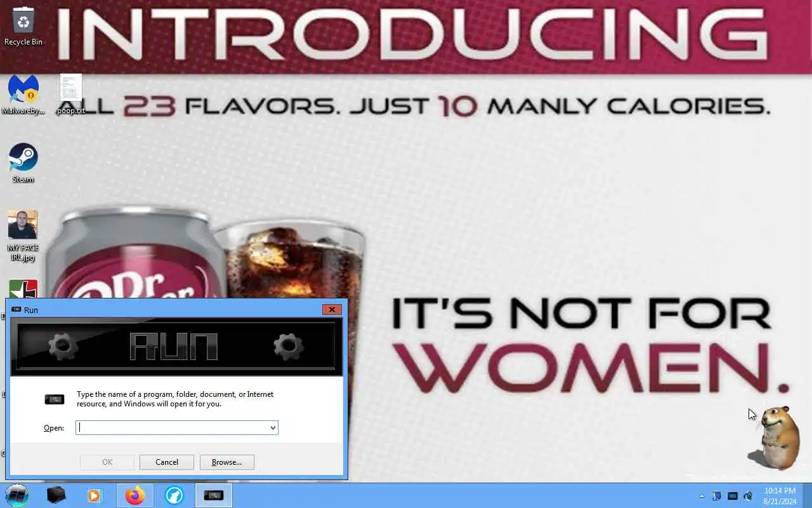812x508 pixels.
Task: Launch Steam from the desktop shortcut
Action: pos(23,163)
